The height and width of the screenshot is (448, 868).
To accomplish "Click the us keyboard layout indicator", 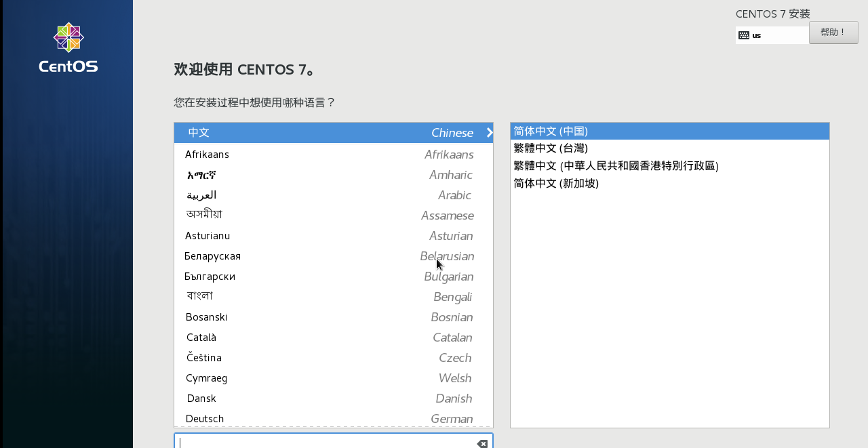I will [772, 35].
